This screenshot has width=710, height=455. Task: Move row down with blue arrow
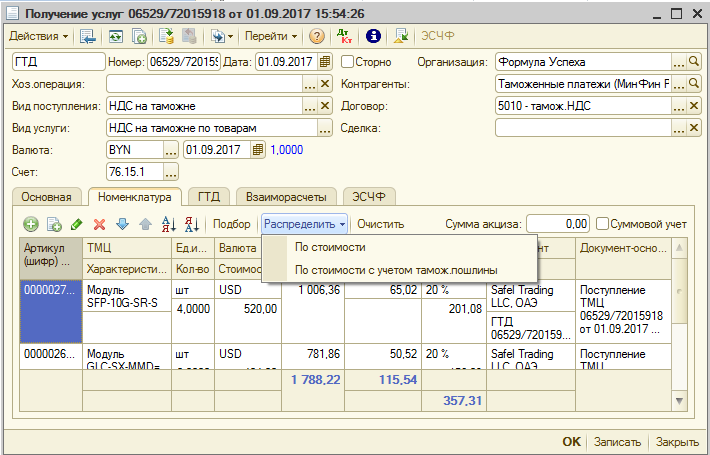click(122, 225)
